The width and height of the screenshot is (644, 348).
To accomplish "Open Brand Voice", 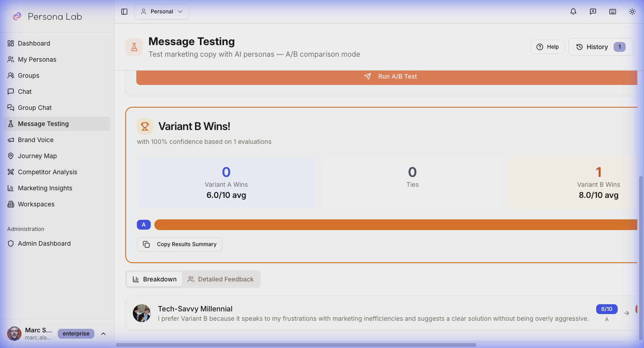I will tap(57, 140).
